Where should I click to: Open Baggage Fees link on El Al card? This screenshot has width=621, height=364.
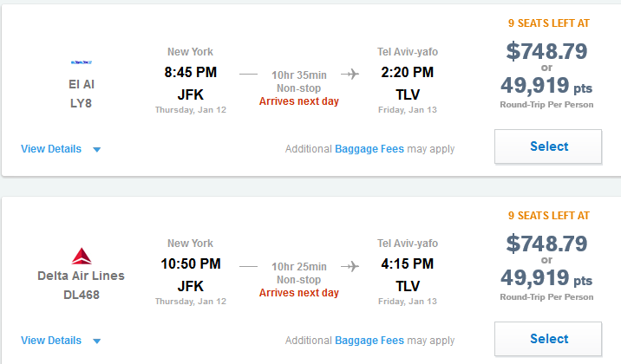369,149
